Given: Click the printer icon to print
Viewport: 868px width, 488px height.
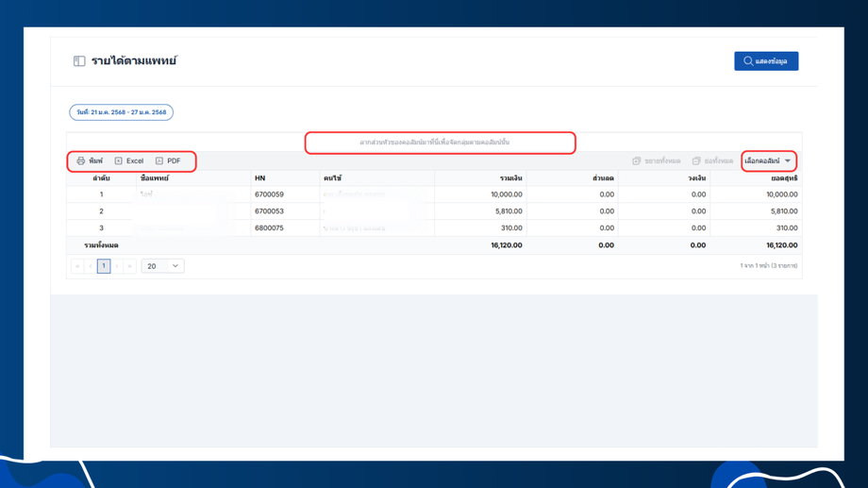Looking at the screenshot, I should (x=81, y=160).
